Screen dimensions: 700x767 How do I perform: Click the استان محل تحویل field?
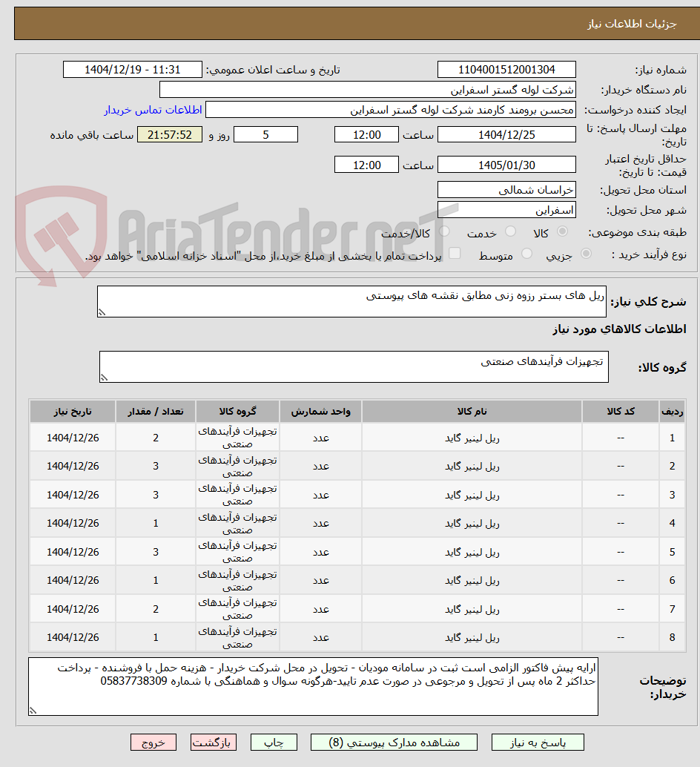click(x=506, y=190)
